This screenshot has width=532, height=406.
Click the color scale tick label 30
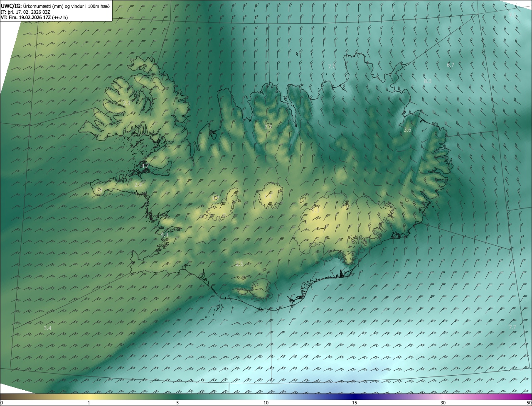pos(443,403)
